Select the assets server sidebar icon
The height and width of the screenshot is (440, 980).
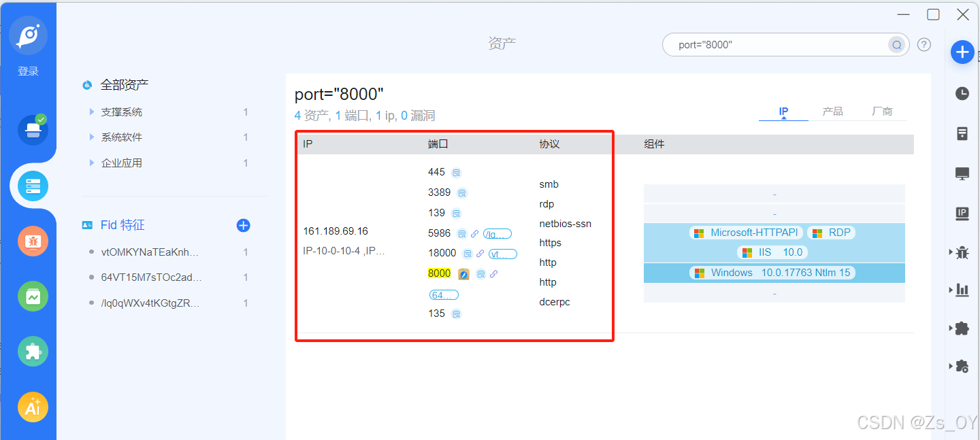click(x=33, y=185)
